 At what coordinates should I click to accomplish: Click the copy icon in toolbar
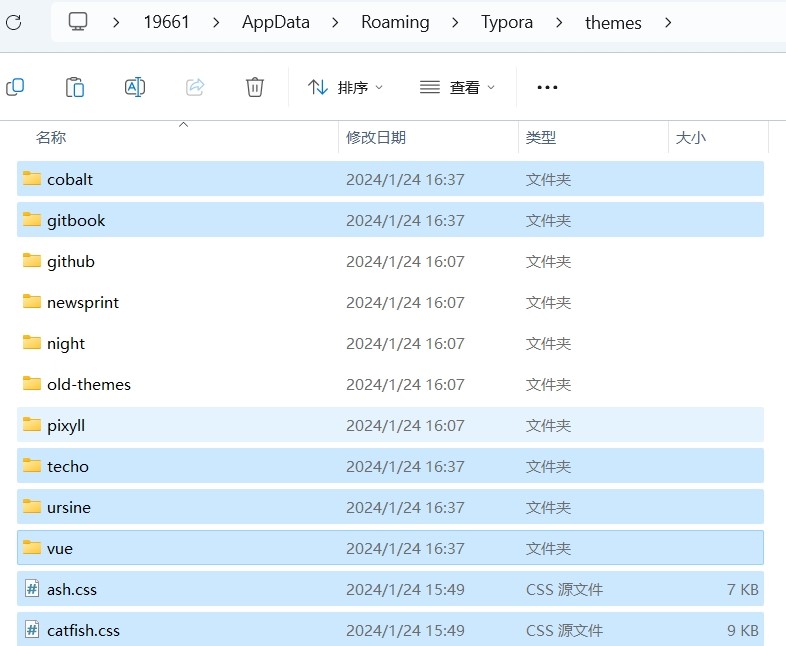tap(15, 87)
